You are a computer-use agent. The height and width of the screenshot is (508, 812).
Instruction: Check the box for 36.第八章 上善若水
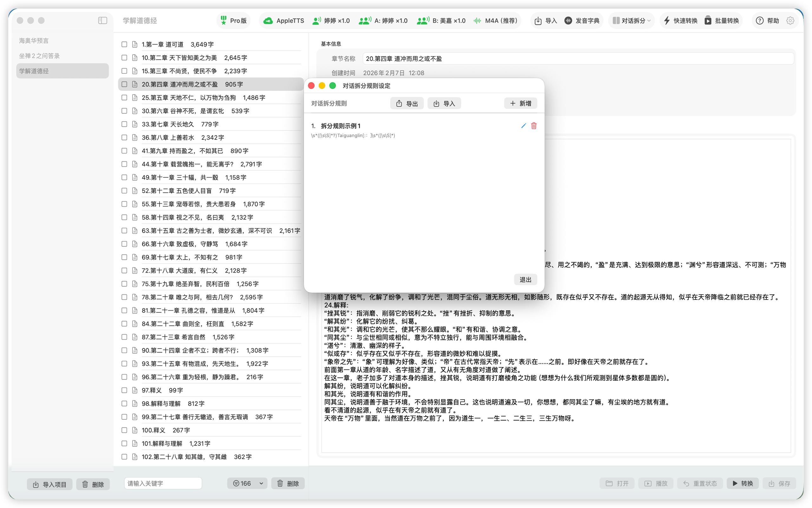click(124, 137)
